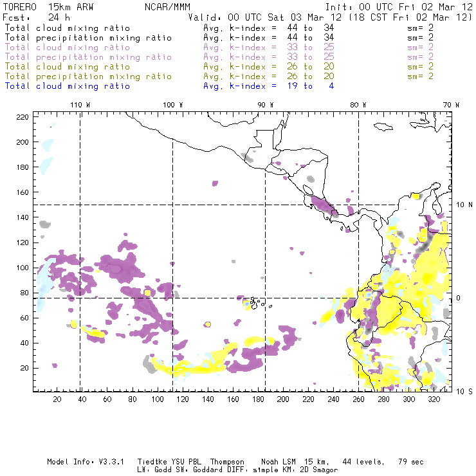Click "Noah LSM" in the model info footer
Image resolution: width=476 pixels, height=476 pixels.
tap(279, 462)
